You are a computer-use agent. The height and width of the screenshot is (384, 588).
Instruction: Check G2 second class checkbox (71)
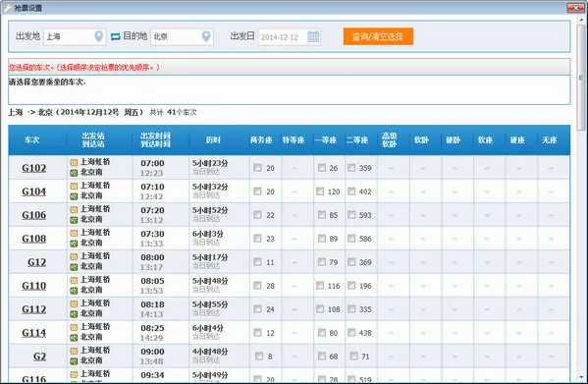[353, 356]
